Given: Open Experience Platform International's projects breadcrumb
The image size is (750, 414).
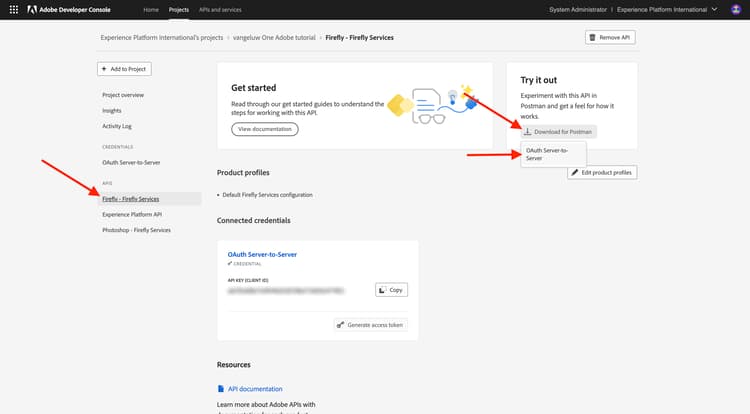Looking at the screenshot, I should (162, 37).
